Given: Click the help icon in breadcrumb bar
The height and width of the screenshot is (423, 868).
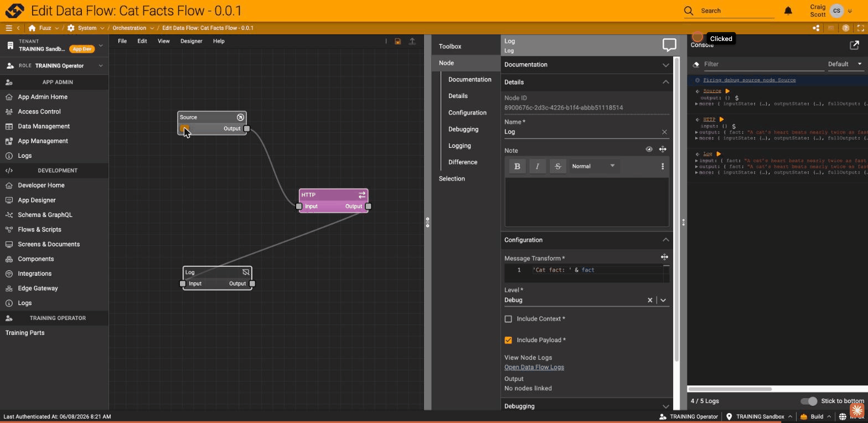Looking at the screenshot, I should tap(846, 28).
